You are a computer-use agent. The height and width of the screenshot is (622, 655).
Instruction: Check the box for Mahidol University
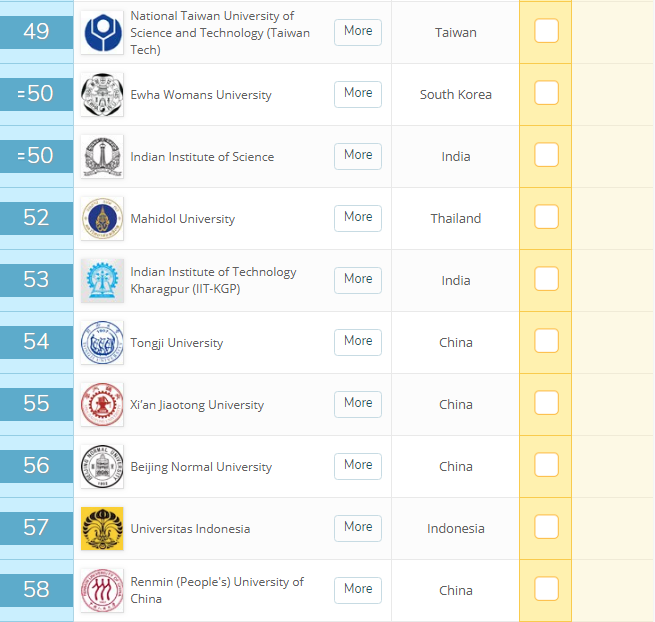click(x=546, y=217)
